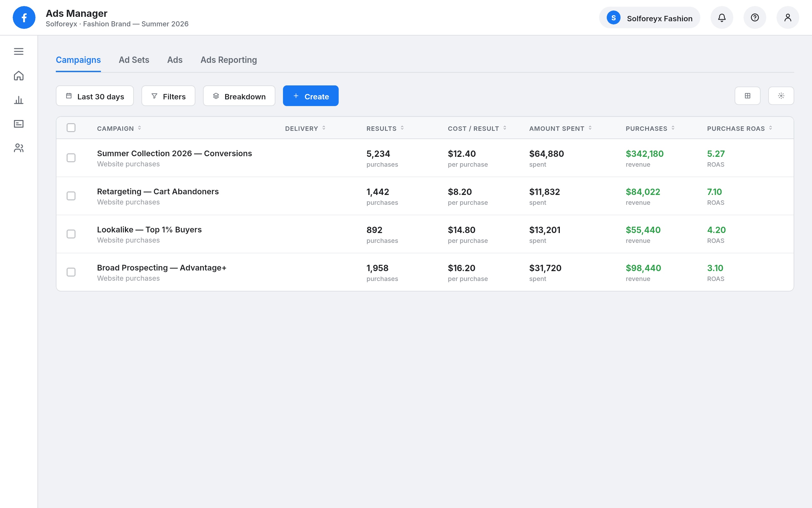Open the bar chart analytics sidebar icon
This screenshot has height=508, width=812.
19,100
